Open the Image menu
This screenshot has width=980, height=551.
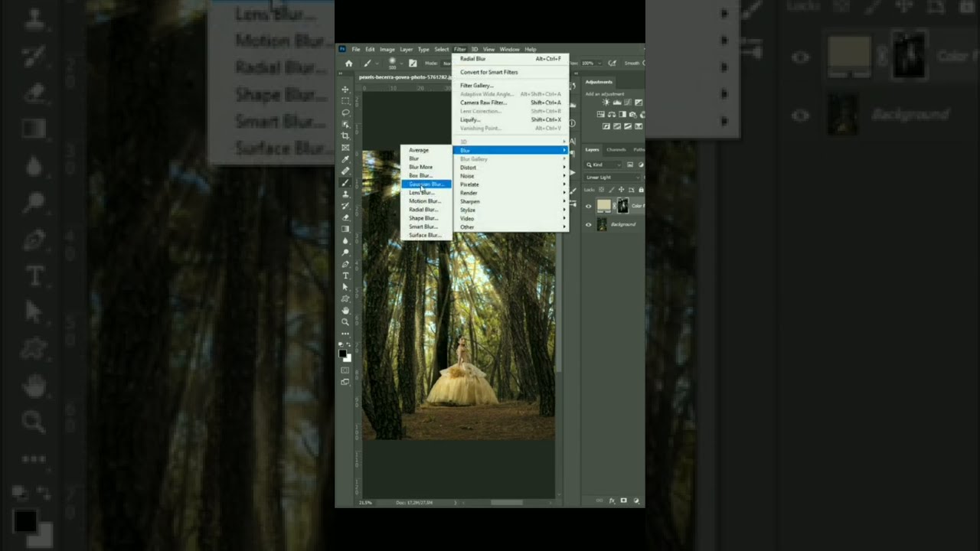tap(387, 49)
